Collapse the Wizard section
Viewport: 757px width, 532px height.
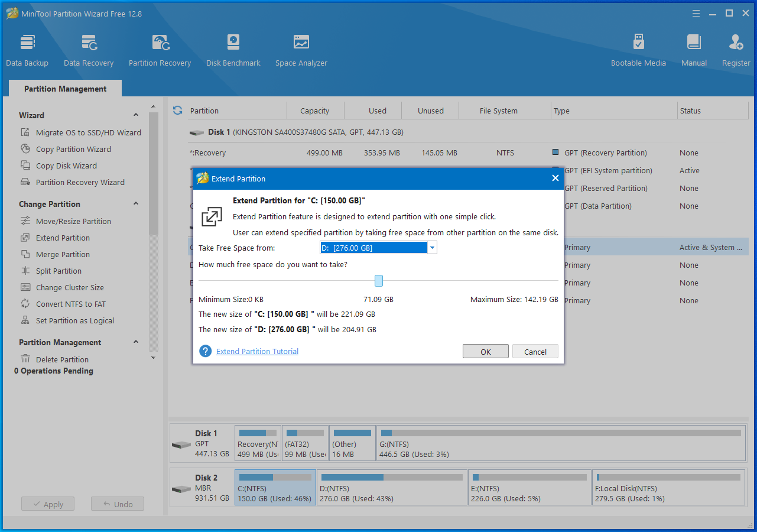tap(136, 115)
